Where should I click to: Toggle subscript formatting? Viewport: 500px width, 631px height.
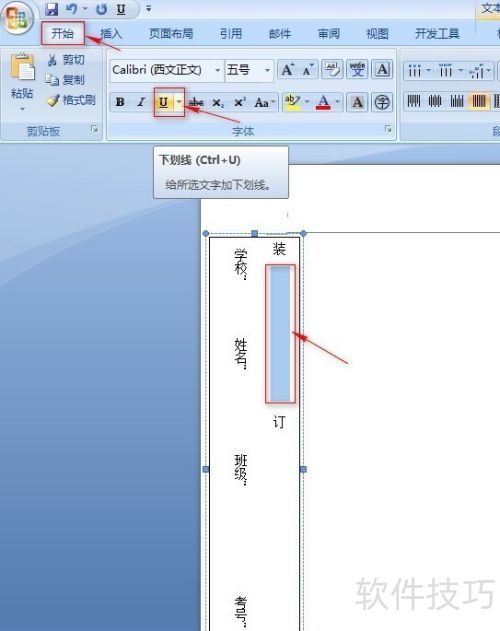click(x=218, y=102)
